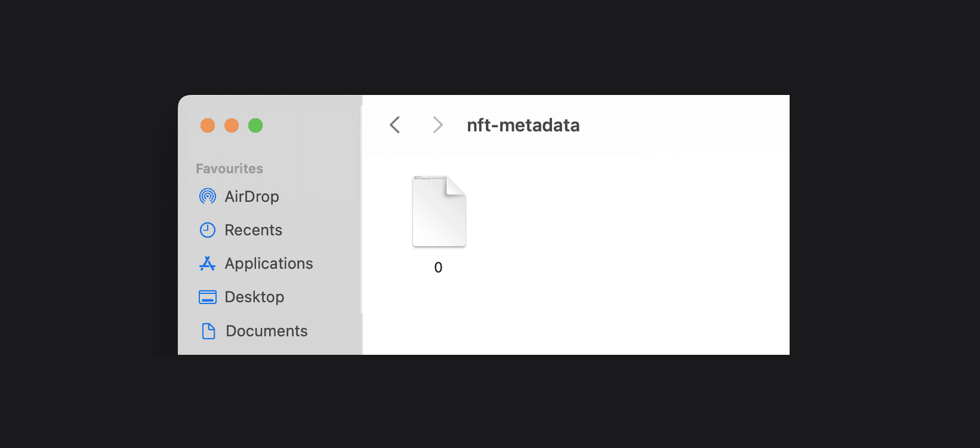Minimize the window with the orange button
The height and width of the screenshot is (448, 980).
(x=232, y=125)
